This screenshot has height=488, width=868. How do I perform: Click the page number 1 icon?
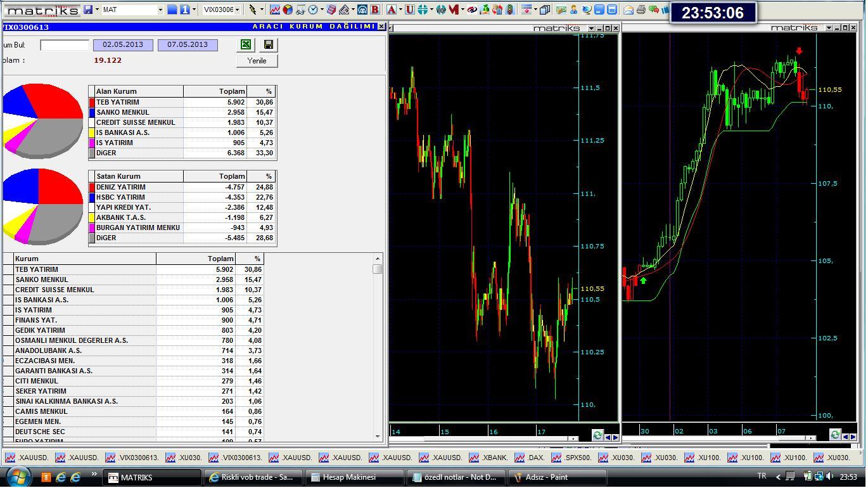[x=184, y=10]
